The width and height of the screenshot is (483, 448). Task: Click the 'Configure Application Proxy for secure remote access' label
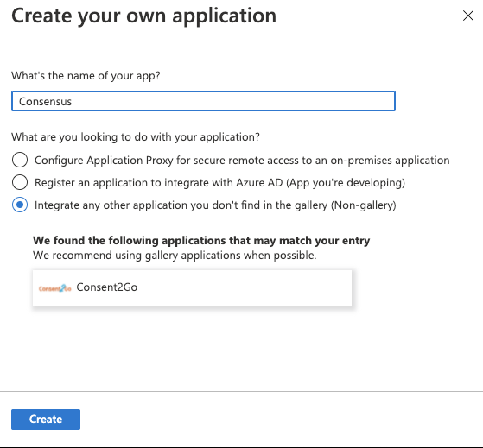tap(242, 161)
